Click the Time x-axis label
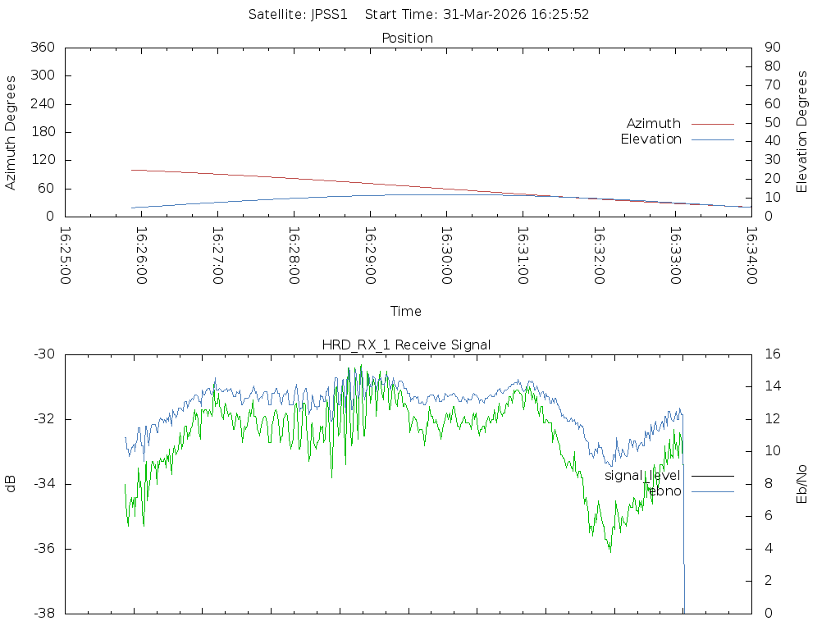840x630 pixels. [x=406, y=311]
